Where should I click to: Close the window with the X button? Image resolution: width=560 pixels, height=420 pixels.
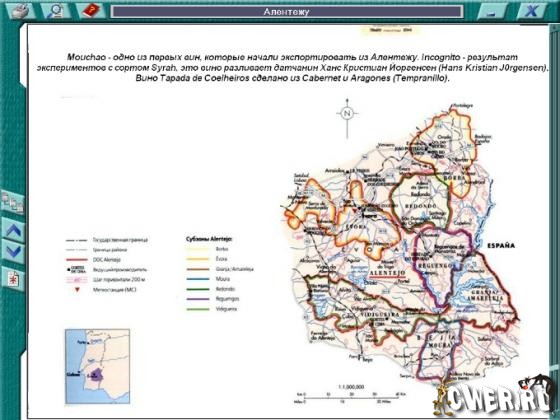pyautogui.click(x=531, y=11)
